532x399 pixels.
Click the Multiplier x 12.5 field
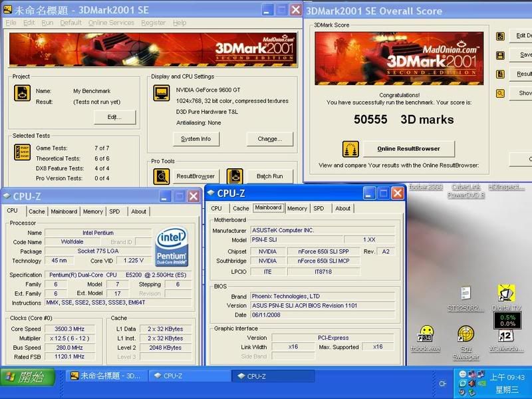(x=70, y=338)
